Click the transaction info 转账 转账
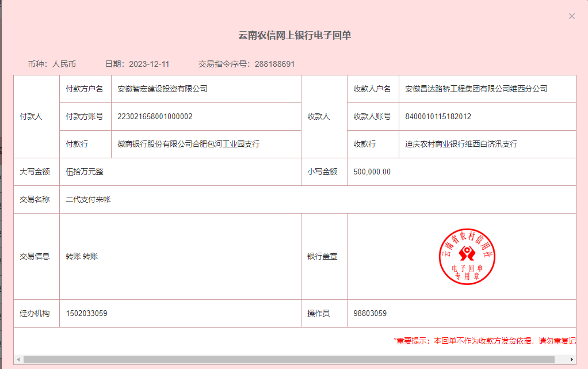 point(82,256)
